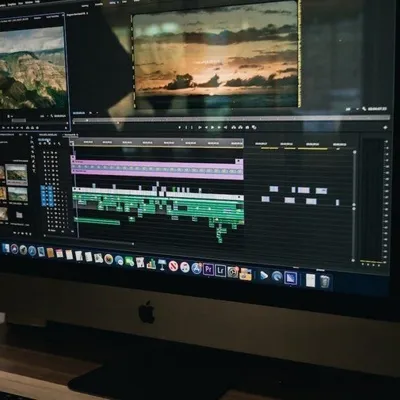The height and width of the screenshot is (400, 400).
Task: Select the mountain clip thumbnail in project bin
Action: coord(16,174)
